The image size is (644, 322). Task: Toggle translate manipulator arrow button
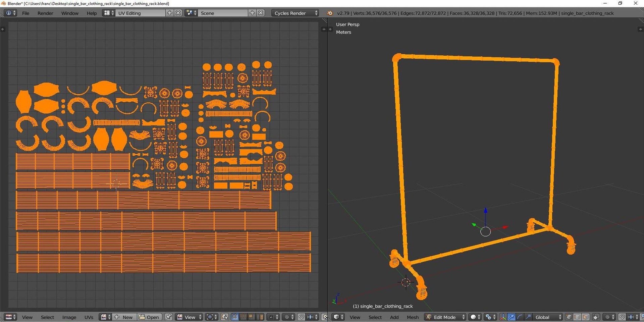(x=511, y=317)
